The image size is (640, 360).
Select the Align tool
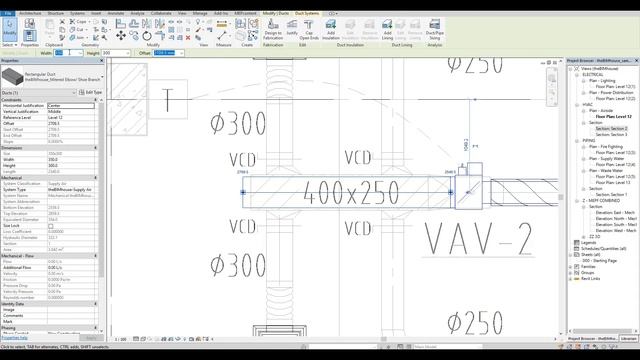pyautogui.click(x=120, y=23)
